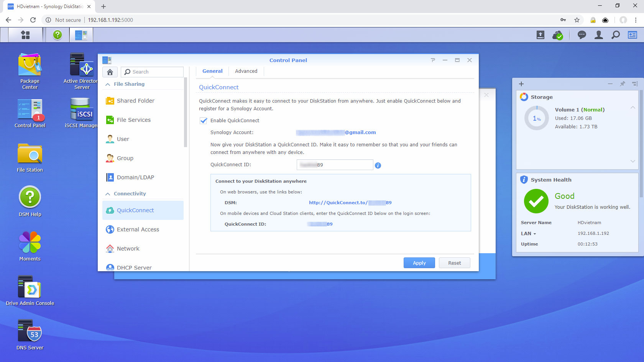Open the DSM search magnifier icon

coord(616,35)
